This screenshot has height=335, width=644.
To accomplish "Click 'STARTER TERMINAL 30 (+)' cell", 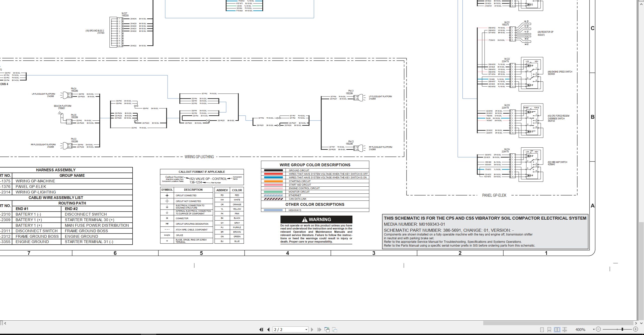I will pyautogui.click(x=90, y=220).
